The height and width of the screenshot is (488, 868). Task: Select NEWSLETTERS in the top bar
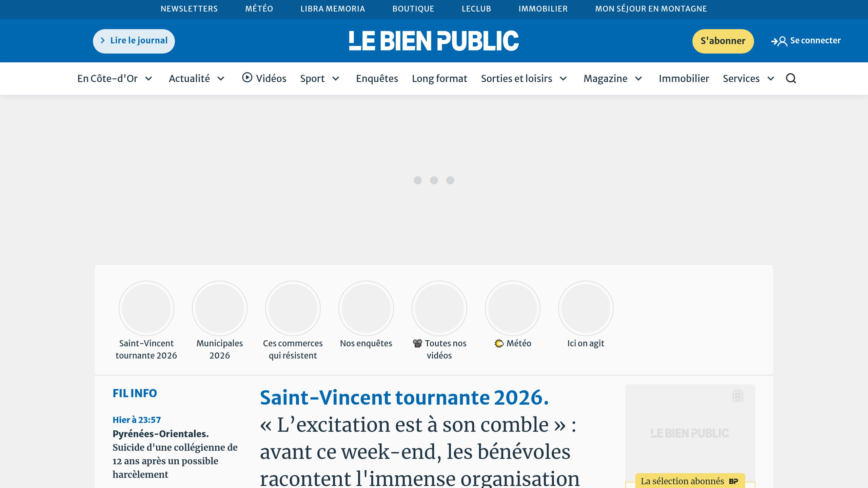(189, 9)
